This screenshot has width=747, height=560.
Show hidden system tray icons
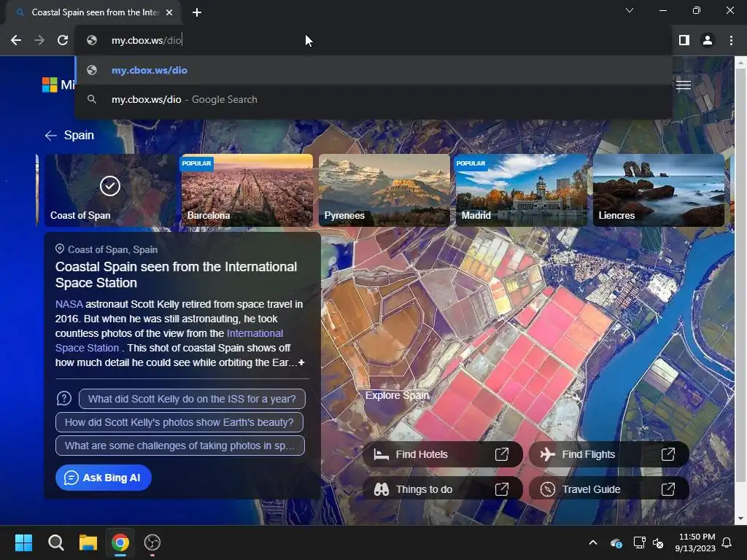click(x=593, y=542)
